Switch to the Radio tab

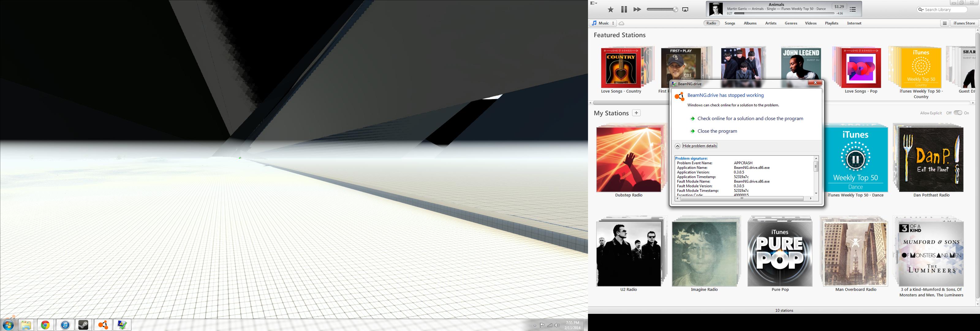[x=711, y=23]
